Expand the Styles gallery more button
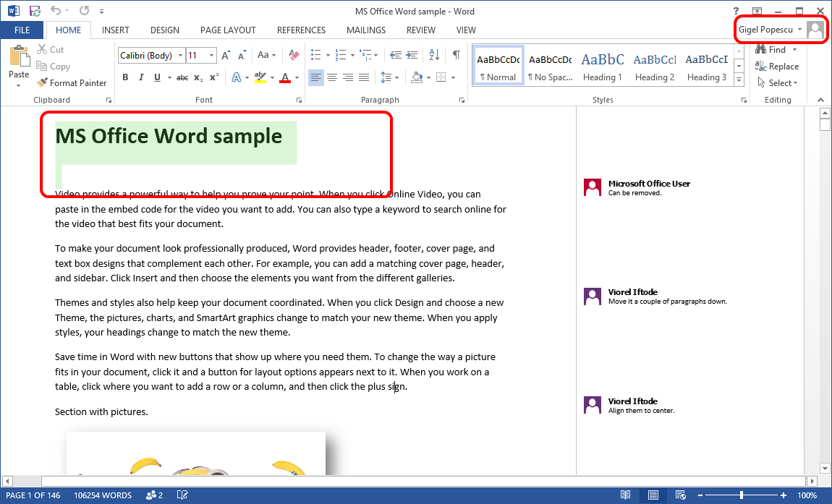This screenshot has height=504, width=832. [x=739, y=79]
